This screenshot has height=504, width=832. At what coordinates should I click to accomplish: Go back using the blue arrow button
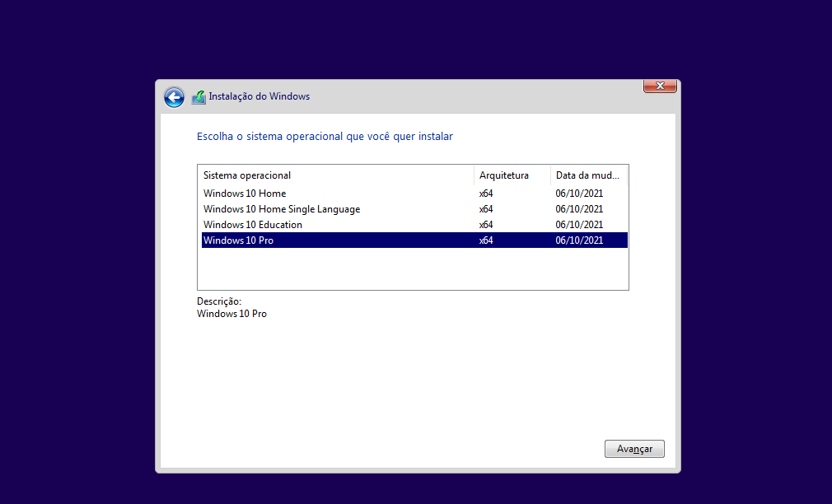pos(174,97)
